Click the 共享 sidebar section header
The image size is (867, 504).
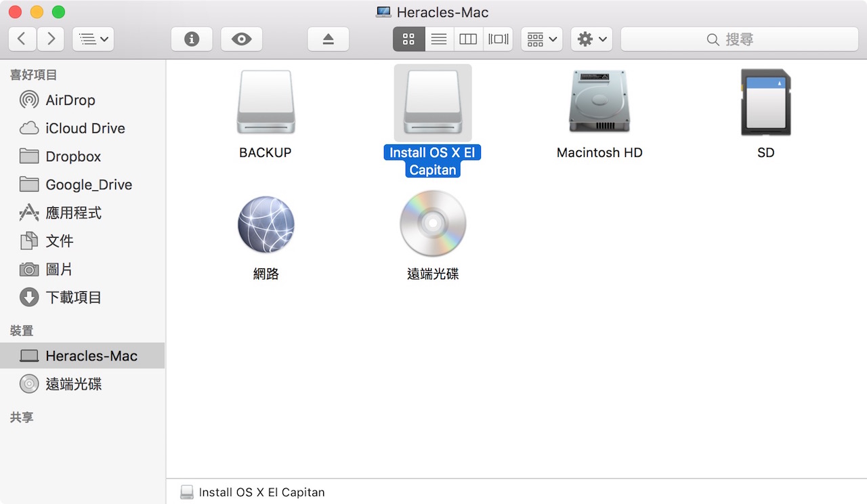[x=22, y=417]
